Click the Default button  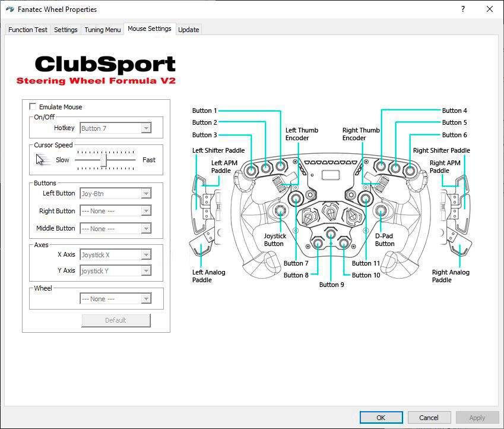(x=116, y=320)
